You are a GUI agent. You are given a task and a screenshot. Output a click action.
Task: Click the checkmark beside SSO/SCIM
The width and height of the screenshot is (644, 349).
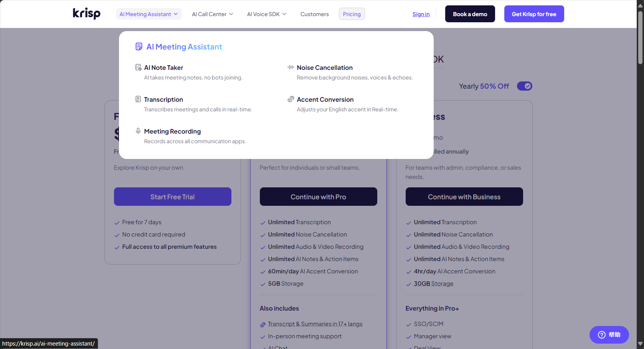pyautogui.click(x=409, y=325)
